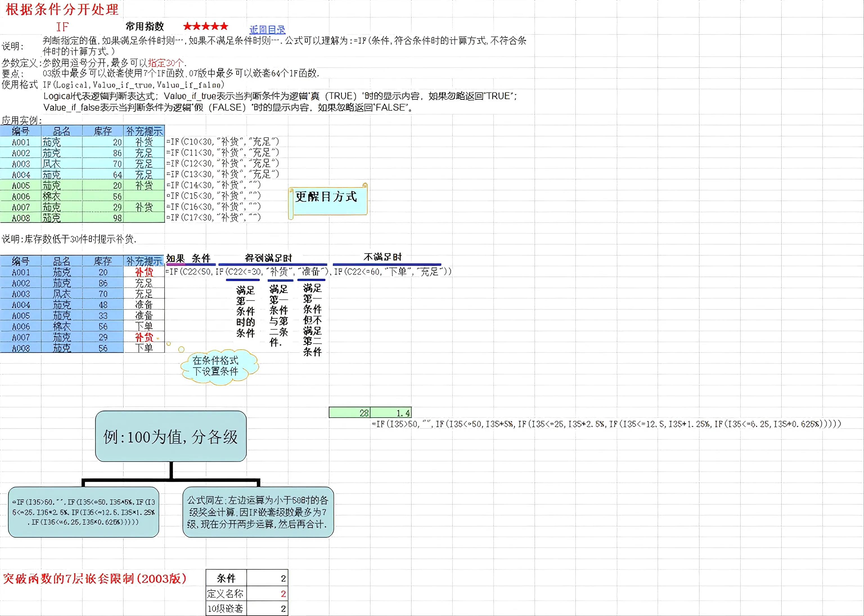Click formula text =IF(C15<30,"补货","")
This screenshot has width=864, height=616.
point(213,196)
